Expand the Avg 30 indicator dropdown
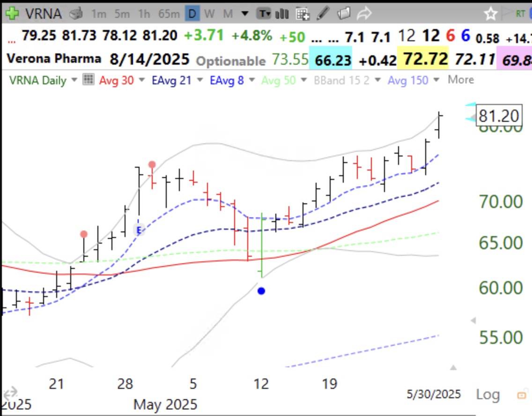532x416 pixels. pyautogui.click(x=142, y=80)
